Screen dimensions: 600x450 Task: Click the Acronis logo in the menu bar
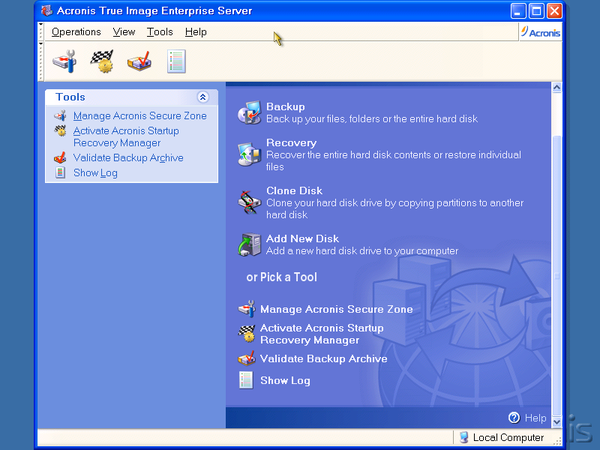click(541, 32)
